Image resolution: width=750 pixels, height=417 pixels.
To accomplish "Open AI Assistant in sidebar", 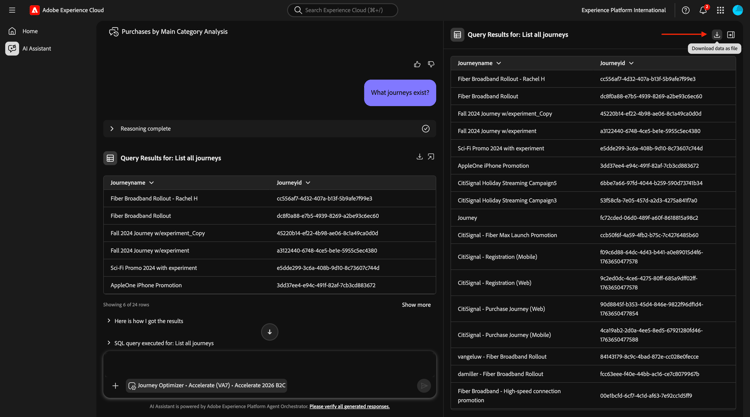I will point(29,48).
